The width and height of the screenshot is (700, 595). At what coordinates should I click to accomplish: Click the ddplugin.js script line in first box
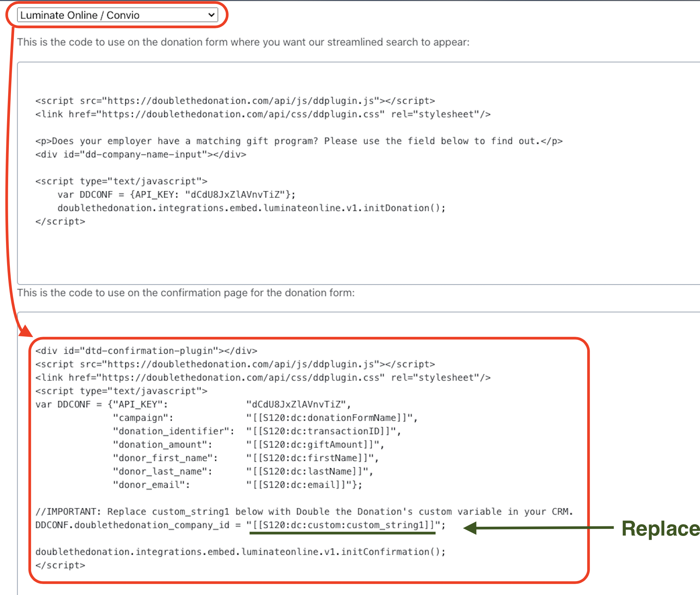point(235,101)
